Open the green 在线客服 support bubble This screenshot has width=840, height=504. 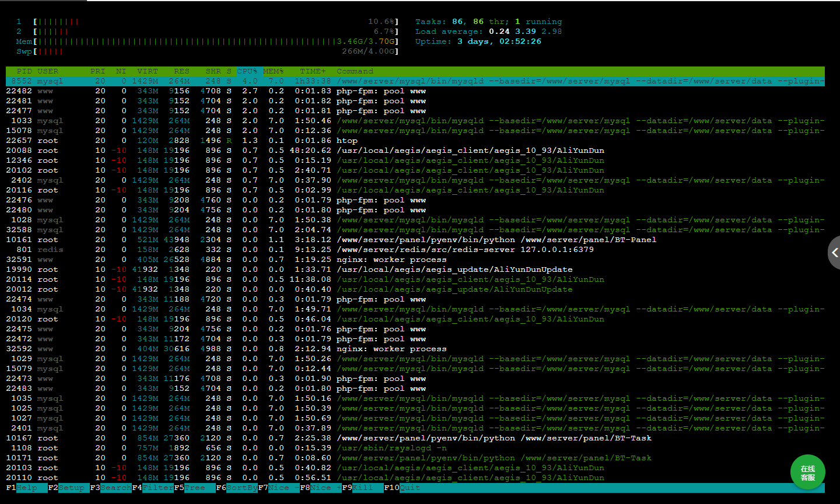point(807,473)
